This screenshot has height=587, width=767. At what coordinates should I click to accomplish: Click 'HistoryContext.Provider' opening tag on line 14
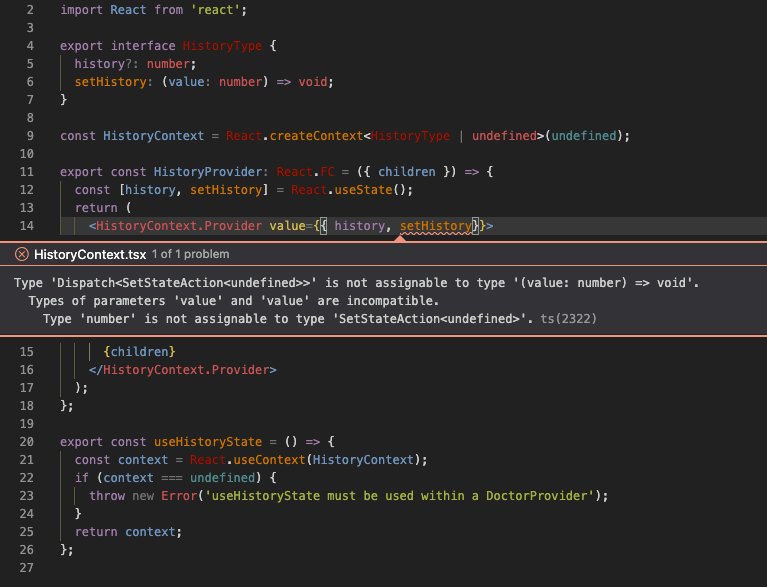(x=179, y=226)
